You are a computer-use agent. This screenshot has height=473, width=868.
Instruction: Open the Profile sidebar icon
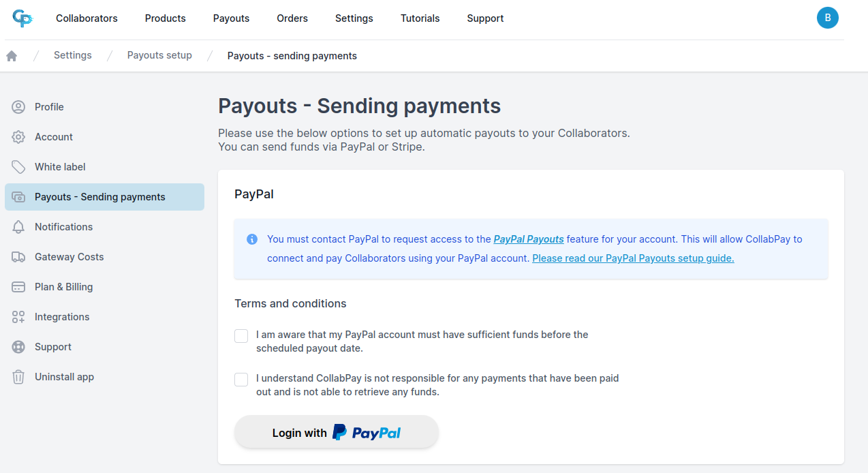[18, 107]
